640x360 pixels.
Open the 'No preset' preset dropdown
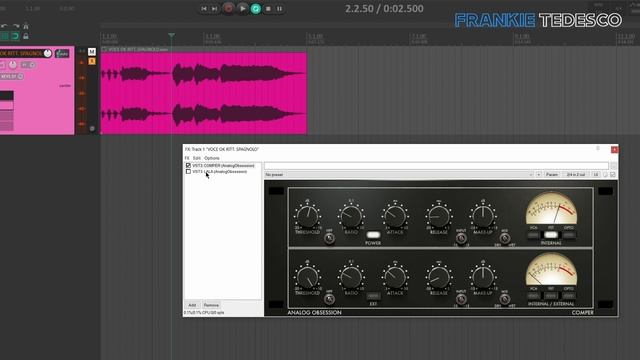tap(399, 175)
